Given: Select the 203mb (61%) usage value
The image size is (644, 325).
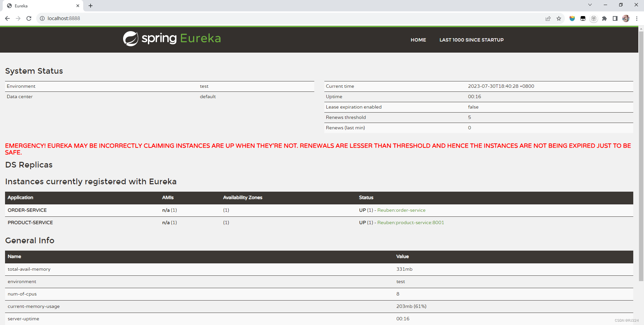Looking at the screenshot, I should click(411, 306).
